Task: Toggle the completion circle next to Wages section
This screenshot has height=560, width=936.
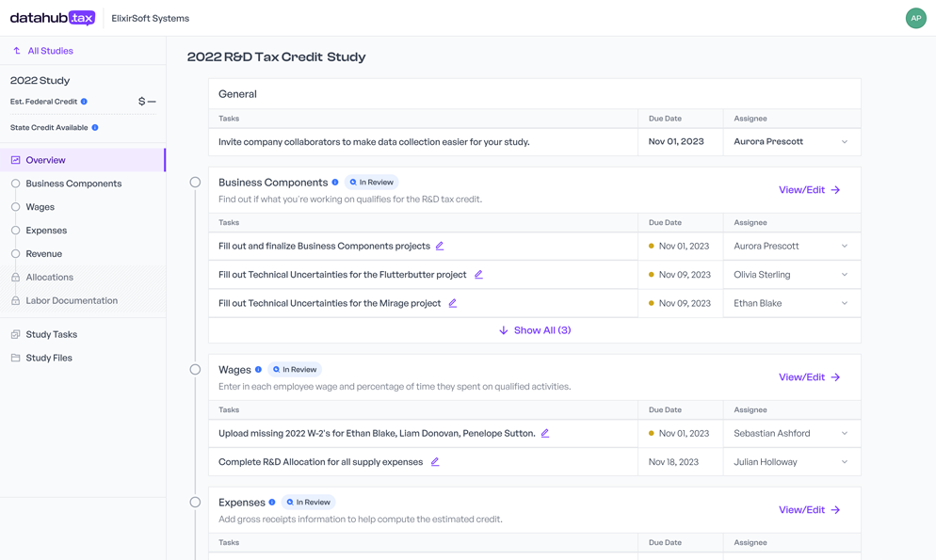Action: (195, 370)
